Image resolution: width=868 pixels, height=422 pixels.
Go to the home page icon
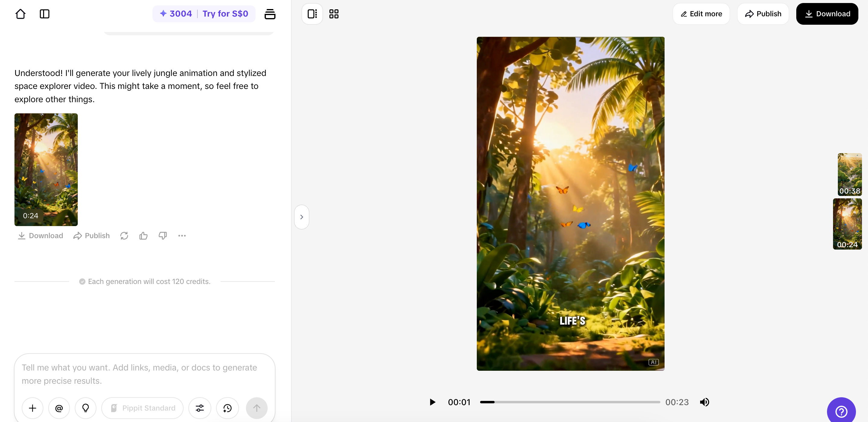20,14
